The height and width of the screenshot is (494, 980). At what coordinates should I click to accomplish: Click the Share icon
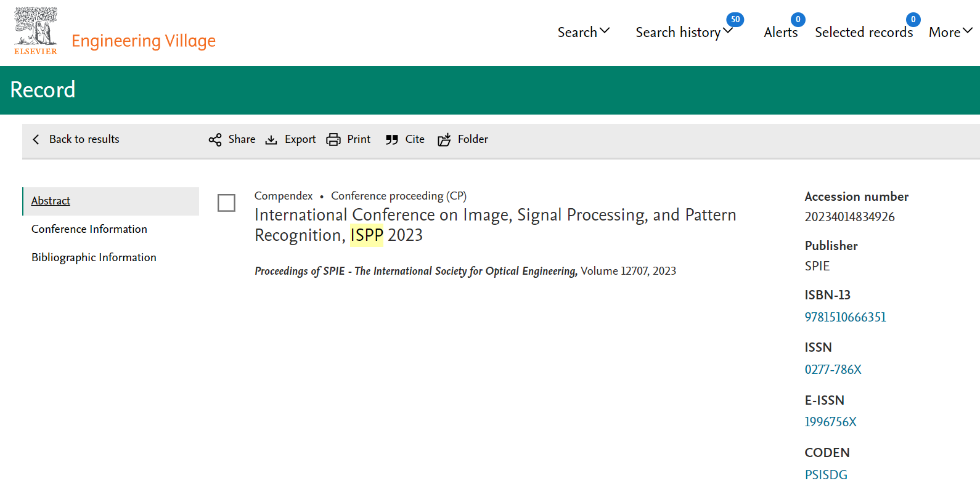[215, 140]
